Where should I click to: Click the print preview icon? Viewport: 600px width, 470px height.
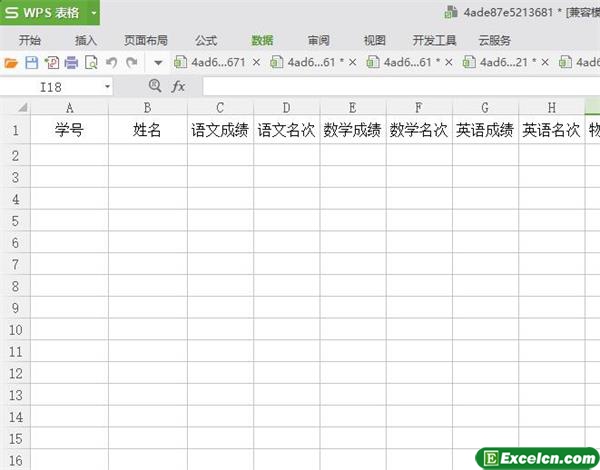coord(91,62)
